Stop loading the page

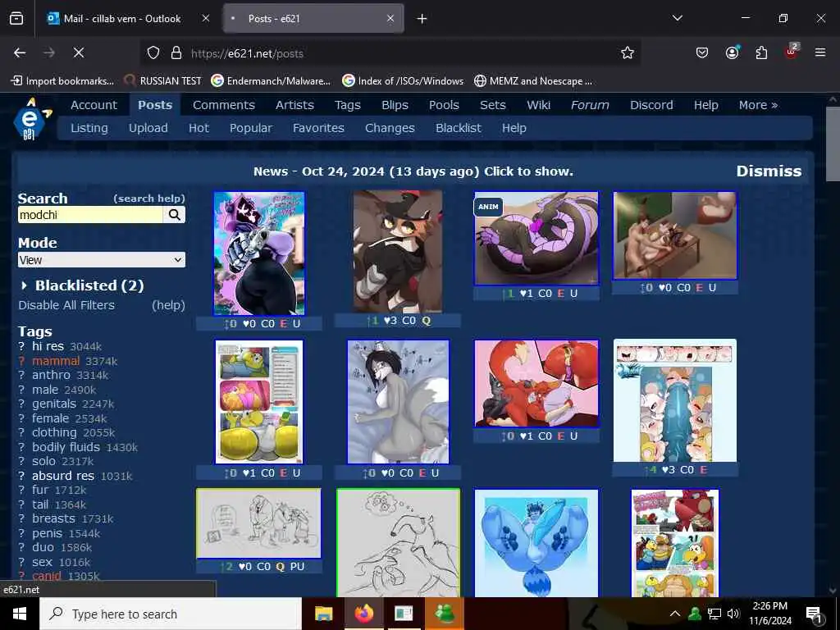click(79, 52)
